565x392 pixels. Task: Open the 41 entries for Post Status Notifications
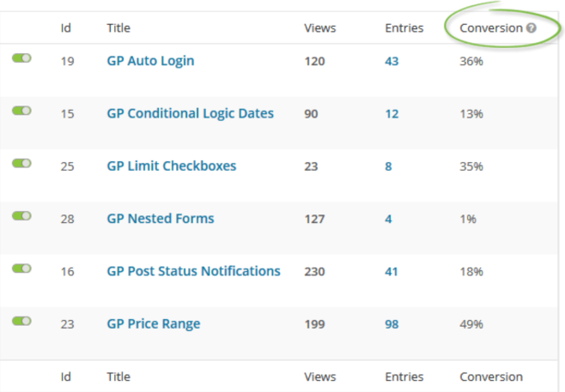click(392, 272)
